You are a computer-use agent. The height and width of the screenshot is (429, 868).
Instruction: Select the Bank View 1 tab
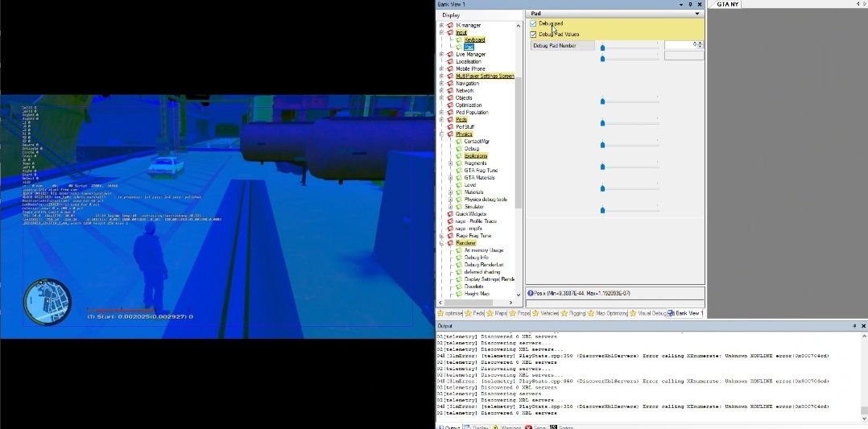(684, 313)
